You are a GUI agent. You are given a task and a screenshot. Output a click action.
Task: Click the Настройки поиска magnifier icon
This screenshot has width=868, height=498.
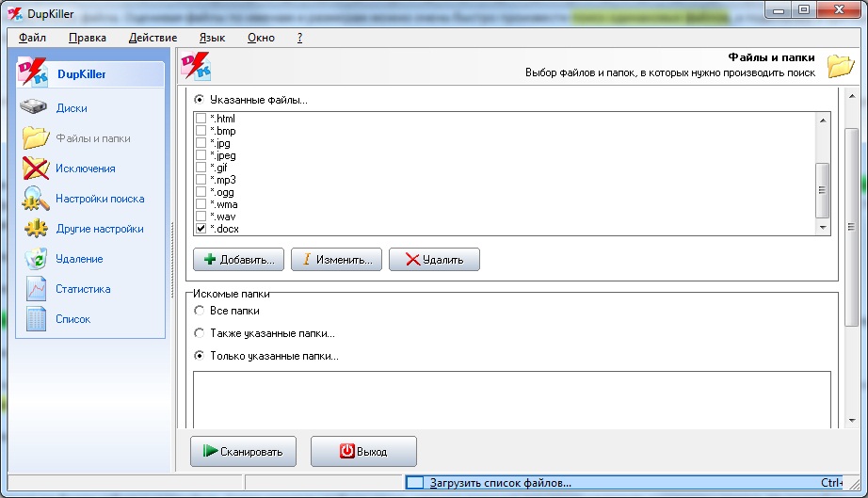pos(36,199)
